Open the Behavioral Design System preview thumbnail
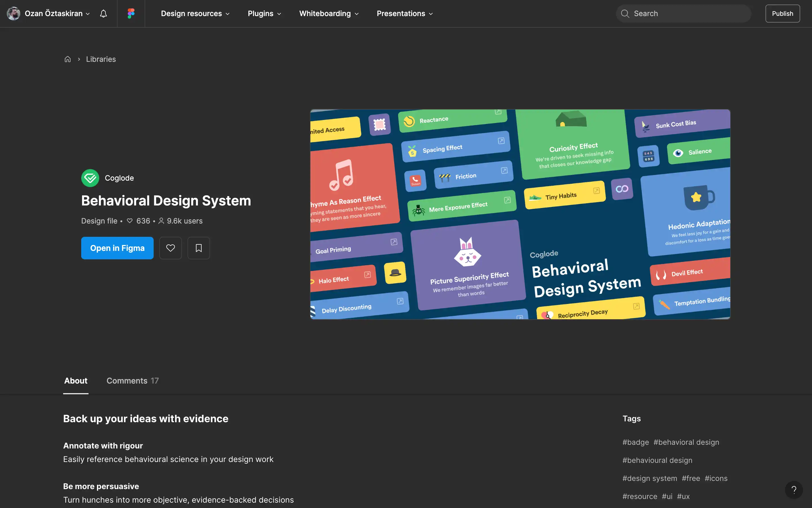 pos(520,214)
